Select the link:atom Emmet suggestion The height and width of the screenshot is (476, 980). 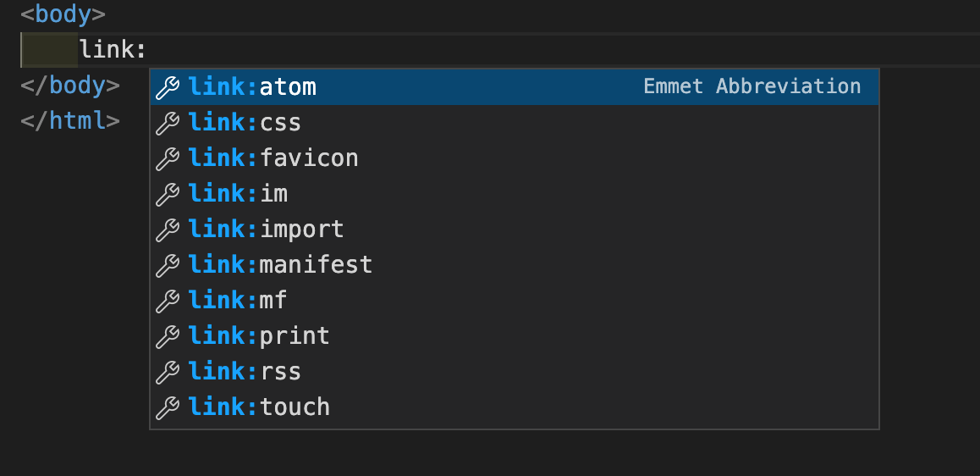point(252,87)
